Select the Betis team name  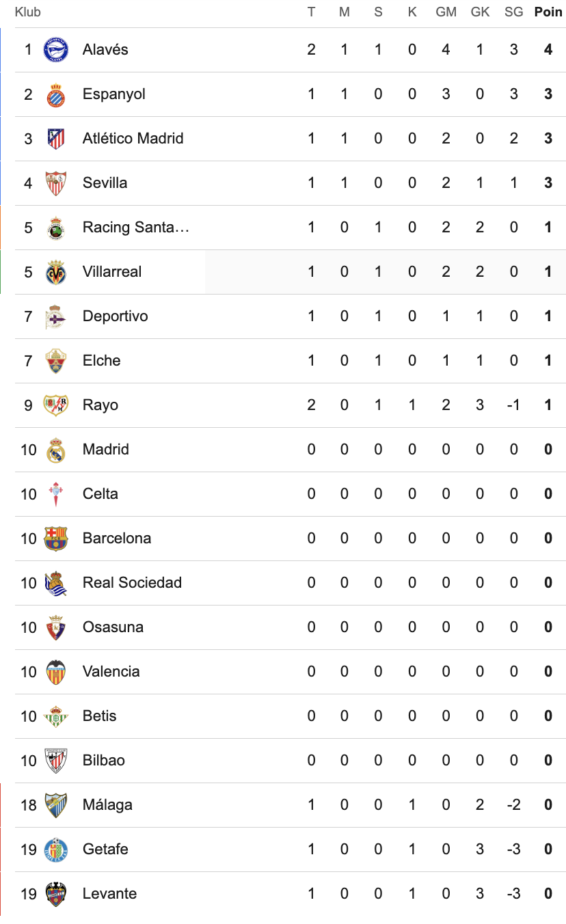coord(100,716)
